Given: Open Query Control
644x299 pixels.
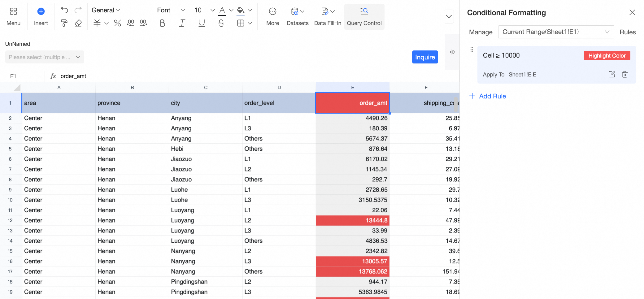Looking at the screenshot, I should pos(364,17).
